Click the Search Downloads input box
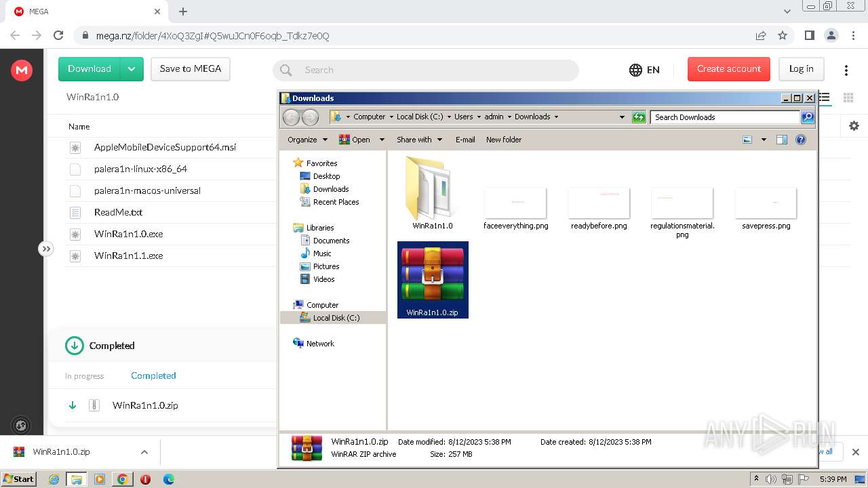 pos(725,117)
